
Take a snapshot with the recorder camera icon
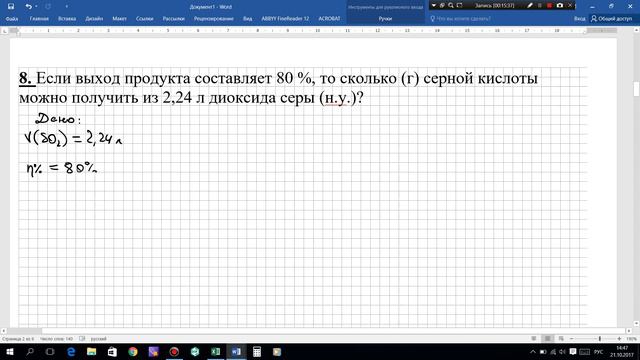(x=560, y=6)
